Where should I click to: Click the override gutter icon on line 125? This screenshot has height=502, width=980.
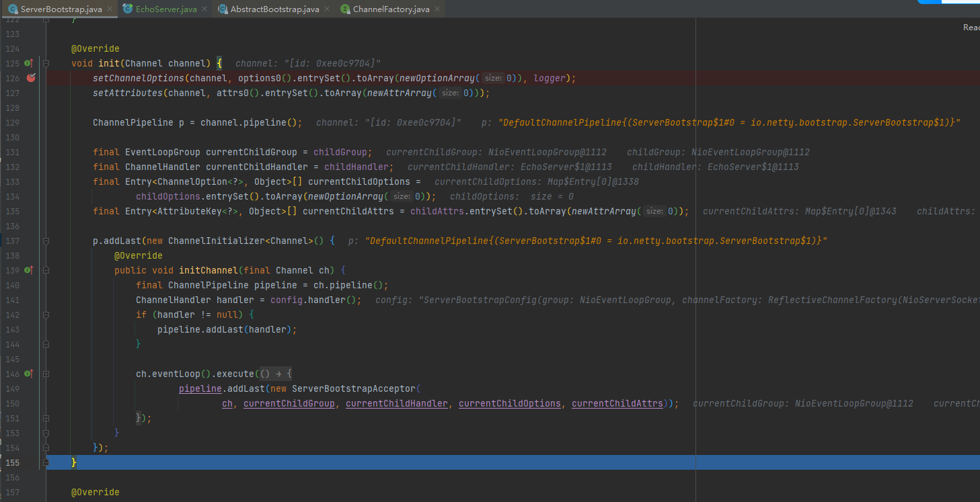29,63
